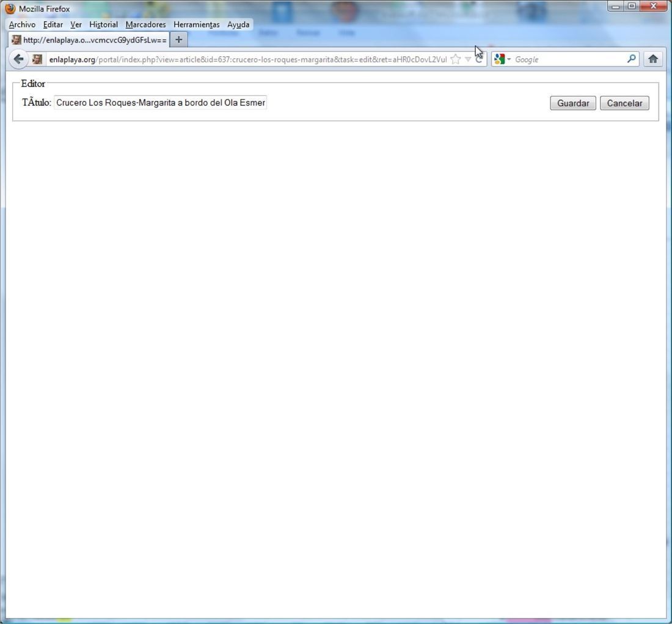Click the Back arrow navigation button
The image size is (672, 624).
18,59
